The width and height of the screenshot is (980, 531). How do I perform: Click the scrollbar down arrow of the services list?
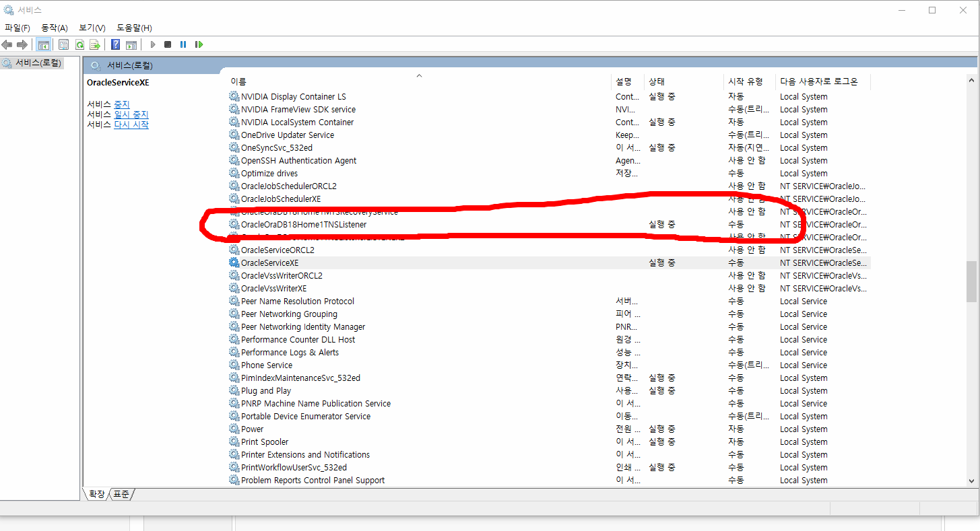click(x=971, y=481)
